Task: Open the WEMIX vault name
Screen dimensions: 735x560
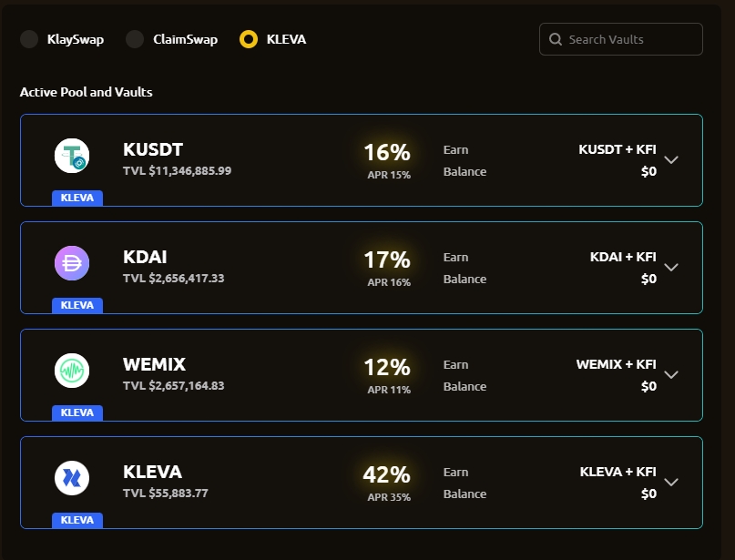Action: point(154,365)
